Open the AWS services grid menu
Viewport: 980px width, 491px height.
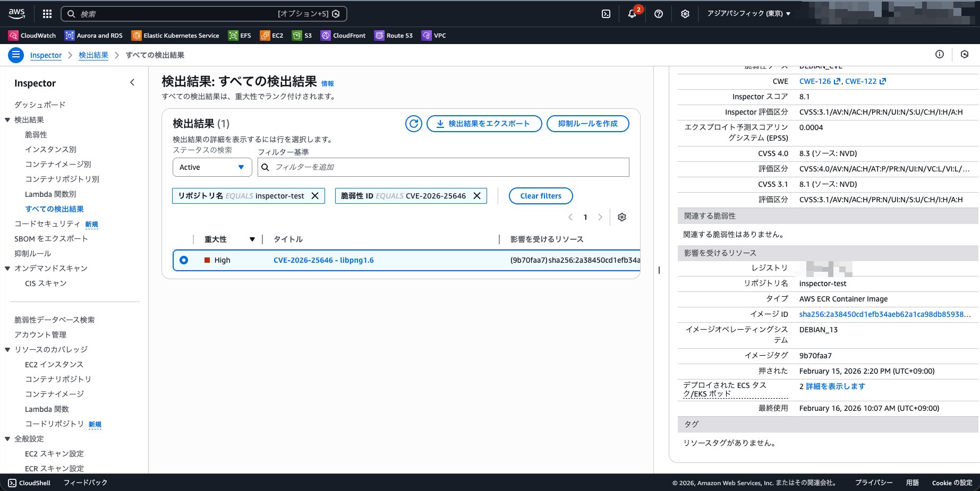click(47, 14)
